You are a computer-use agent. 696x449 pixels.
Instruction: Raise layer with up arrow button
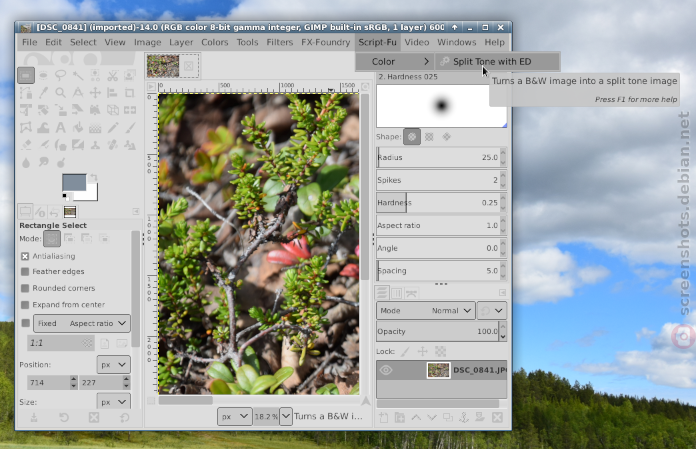point(416,417)
